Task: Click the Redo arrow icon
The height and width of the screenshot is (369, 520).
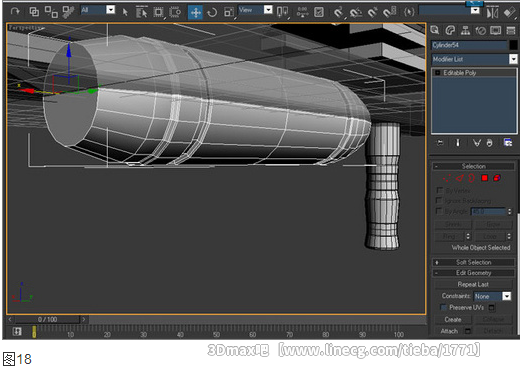Action: 15,12
